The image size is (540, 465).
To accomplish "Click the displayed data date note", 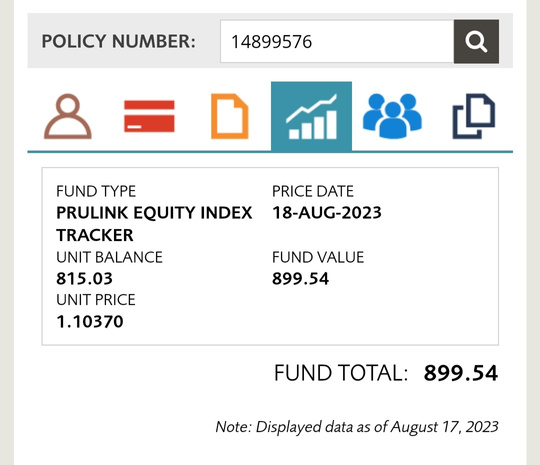I will (x=357, y=427).
